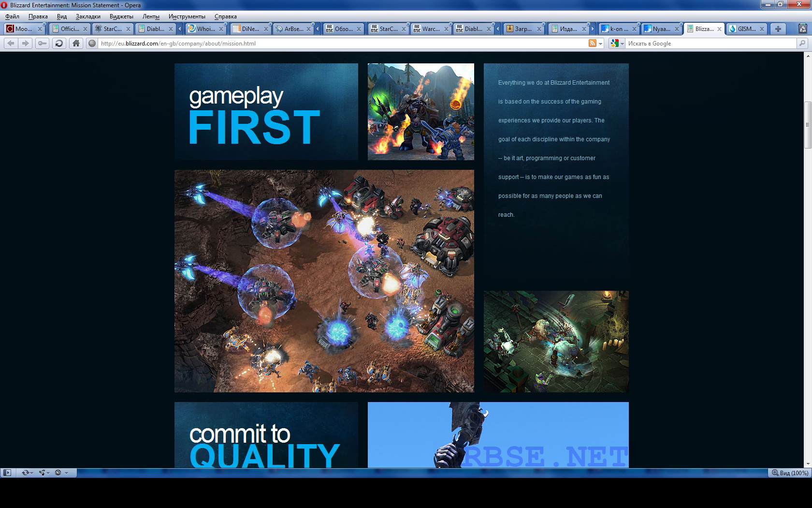Click the World of Warcraft screenshot thumbnail
The width and height of the screenshot is (812, 508).
tap(420, 111)
